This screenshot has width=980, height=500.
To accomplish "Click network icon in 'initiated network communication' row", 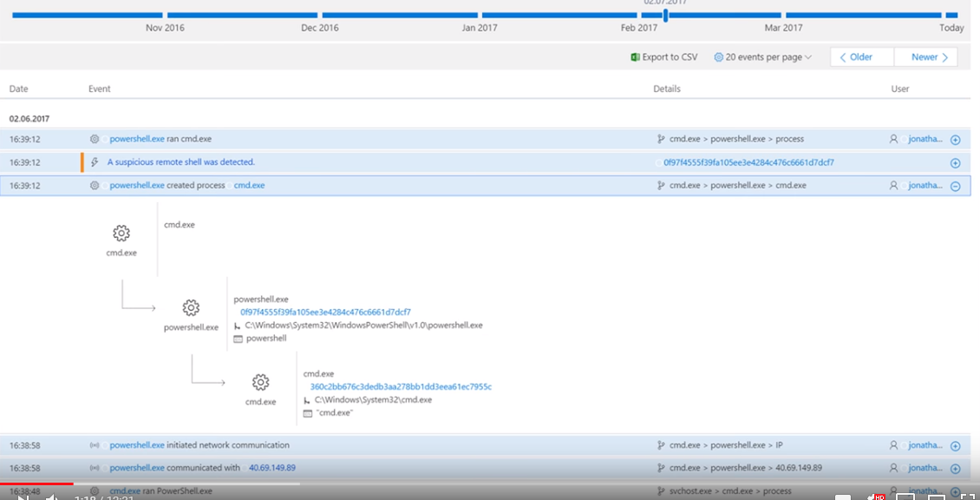I will pos(95,445).
